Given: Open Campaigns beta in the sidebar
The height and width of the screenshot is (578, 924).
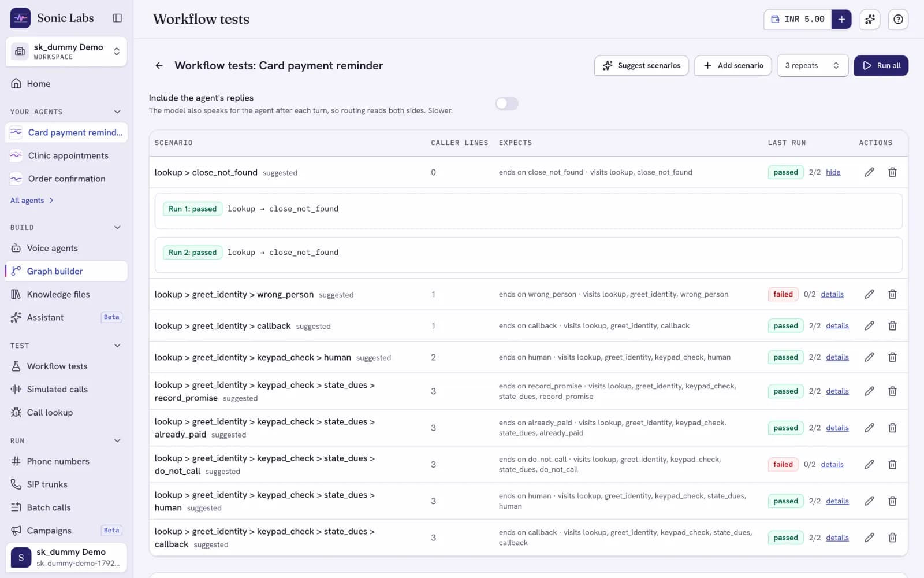Looking at the screenshot, I should pos(66,531).
